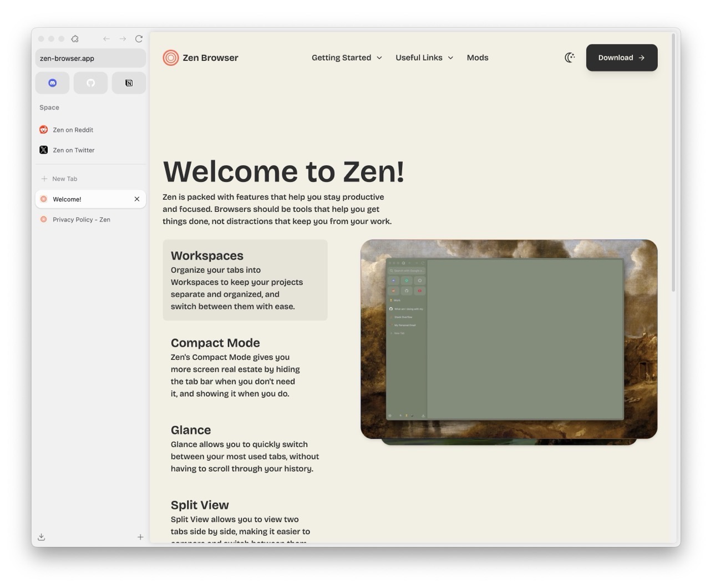Click the Space workspace label

49,108
